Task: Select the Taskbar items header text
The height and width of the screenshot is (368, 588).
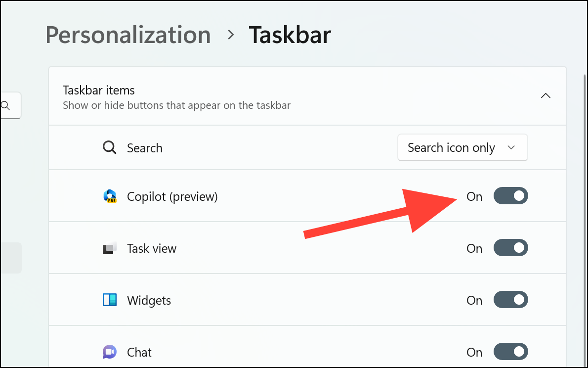Action: coord(98,90)
